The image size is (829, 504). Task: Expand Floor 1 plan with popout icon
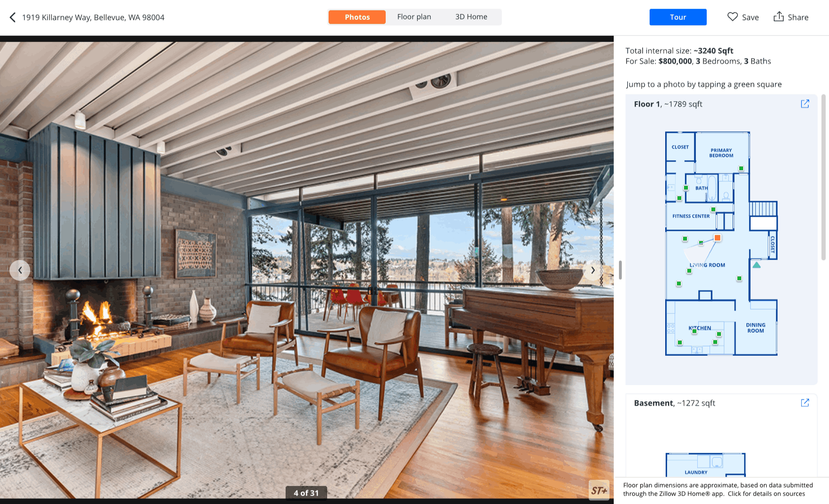[x=805, y=104]
